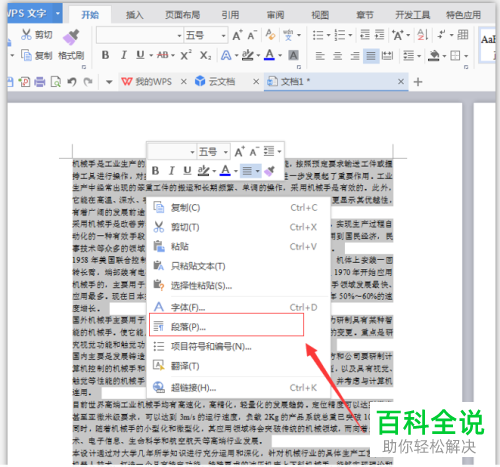Switch to 页面布局 ribbon tab

point(182,15)
